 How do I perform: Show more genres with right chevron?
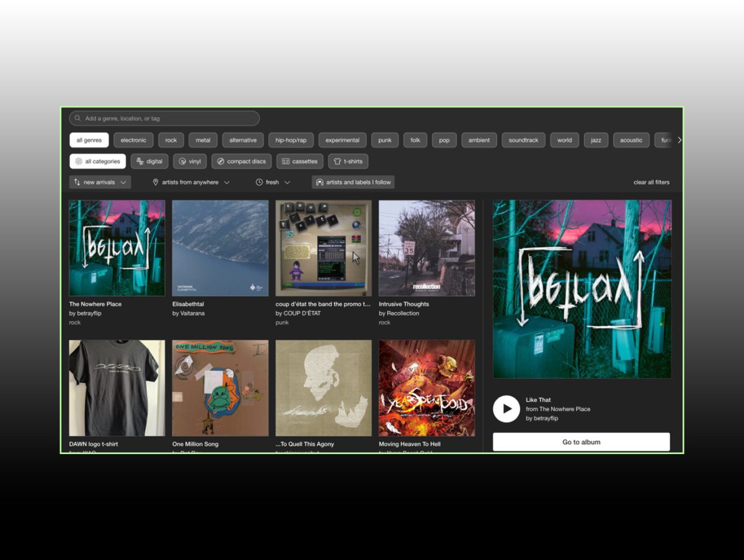coord(680,140)
